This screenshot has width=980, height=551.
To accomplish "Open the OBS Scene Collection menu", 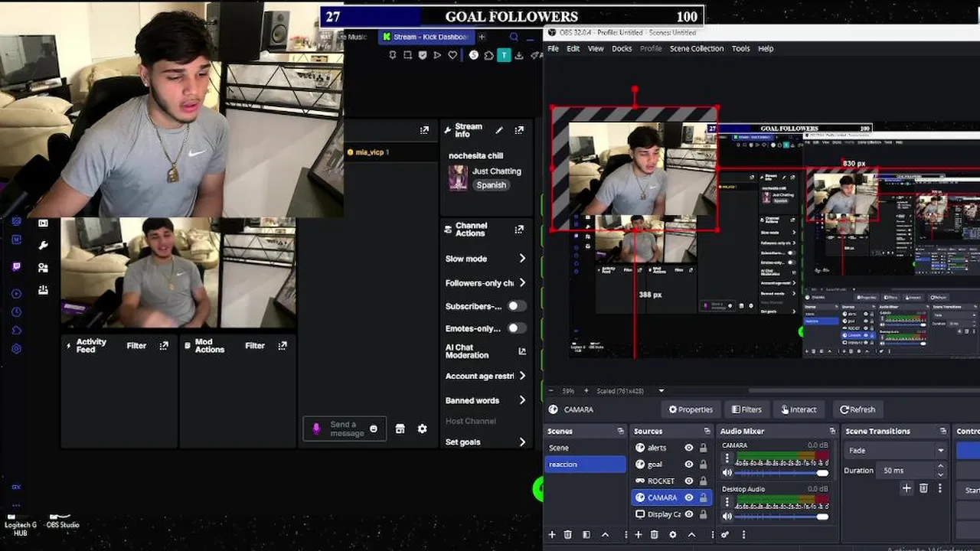I will click(697, 48).
